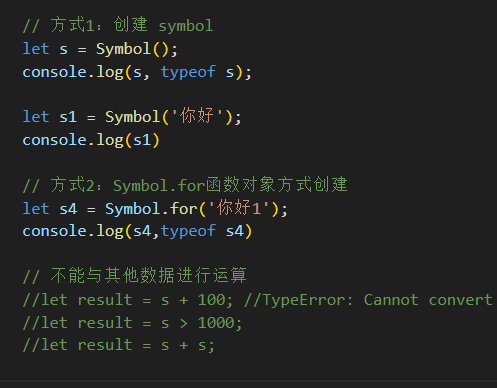Click the commented line 'result = s + s'
The width and height of the screenshot is (497, 388).
tap(118, 345)
